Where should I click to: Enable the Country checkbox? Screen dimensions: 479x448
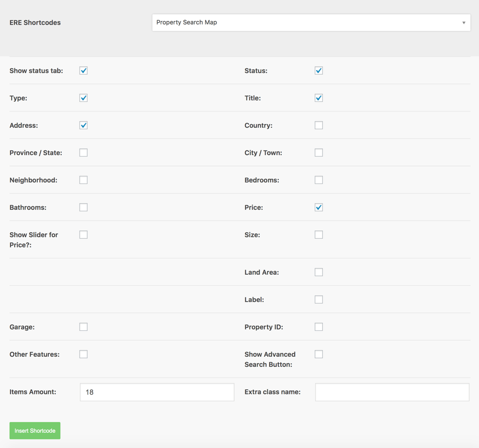pos(319,125)
